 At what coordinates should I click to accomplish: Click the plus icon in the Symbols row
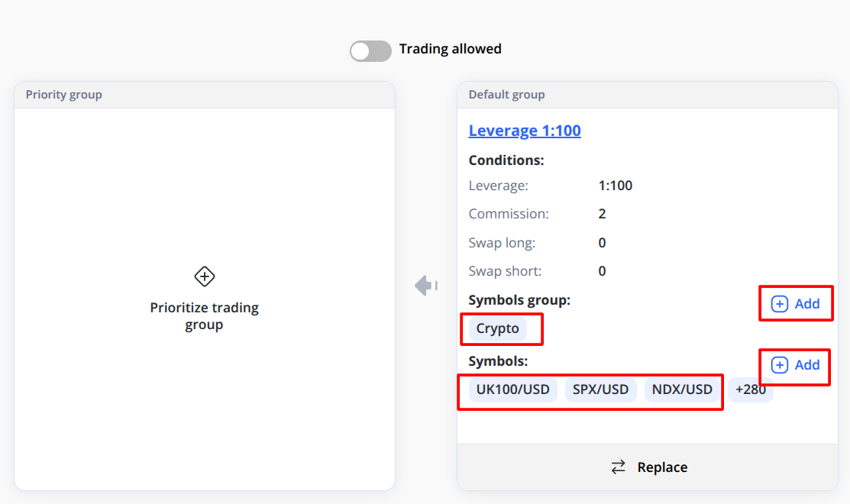click(x=780, y=365)
